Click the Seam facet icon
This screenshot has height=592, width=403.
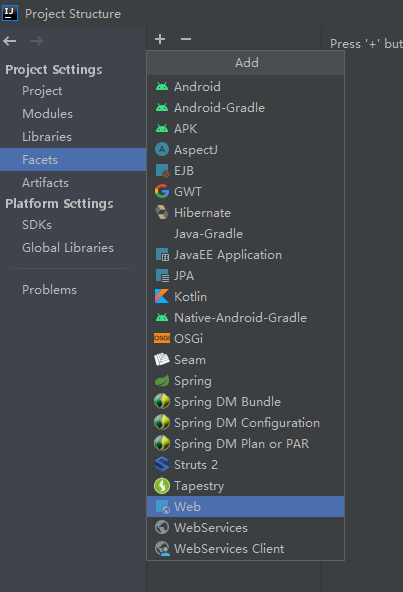coord(162,359)
